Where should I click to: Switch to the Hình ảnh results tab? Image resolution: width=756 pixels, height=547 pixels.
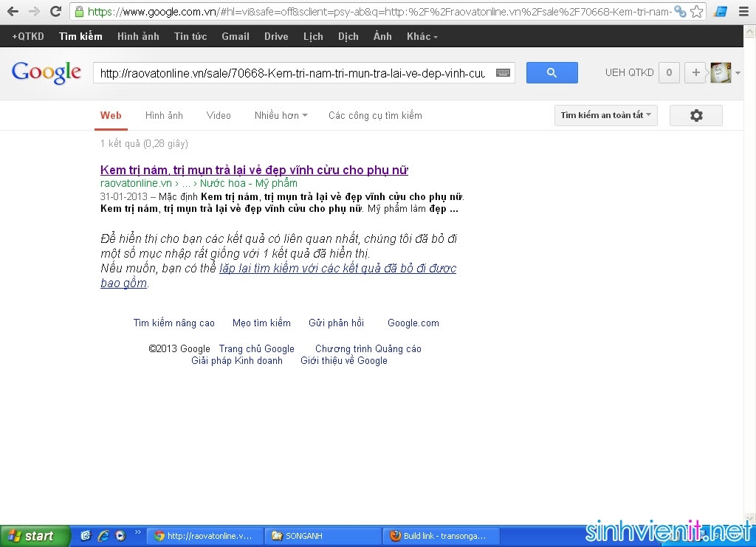[164, 116]
